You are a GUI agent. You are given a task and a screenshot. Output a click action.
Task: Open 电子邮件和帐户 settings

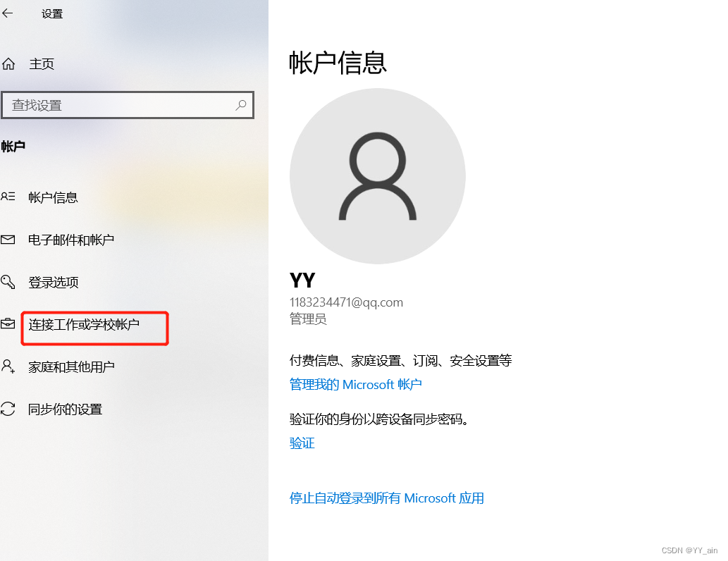click(71, 240)
